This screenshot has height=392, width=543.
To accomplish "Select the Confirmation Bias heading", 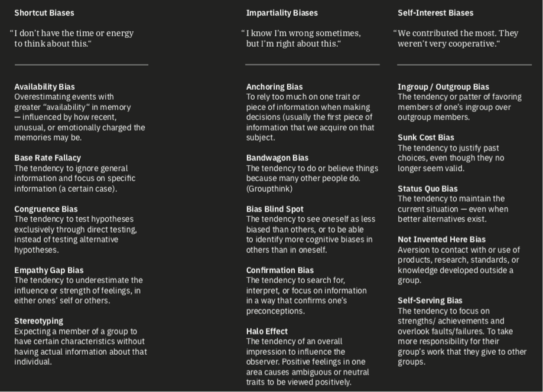I will point(280,270).
